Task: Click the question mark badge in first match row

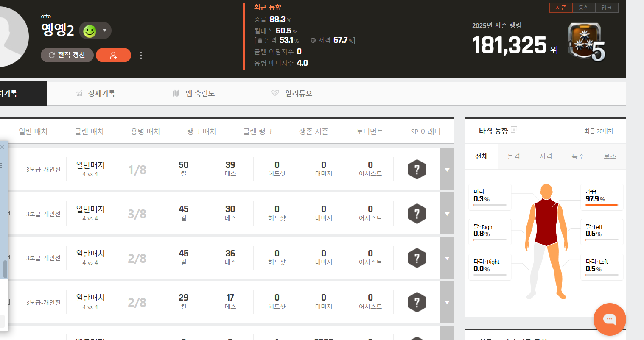Action: pos(417,170)
